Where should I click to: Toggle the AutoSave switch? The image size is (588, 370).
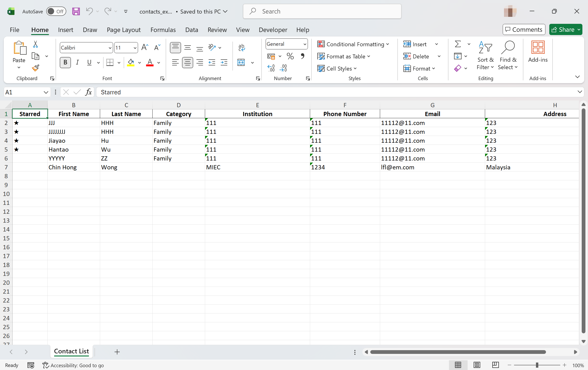click(x=56, y=11)
